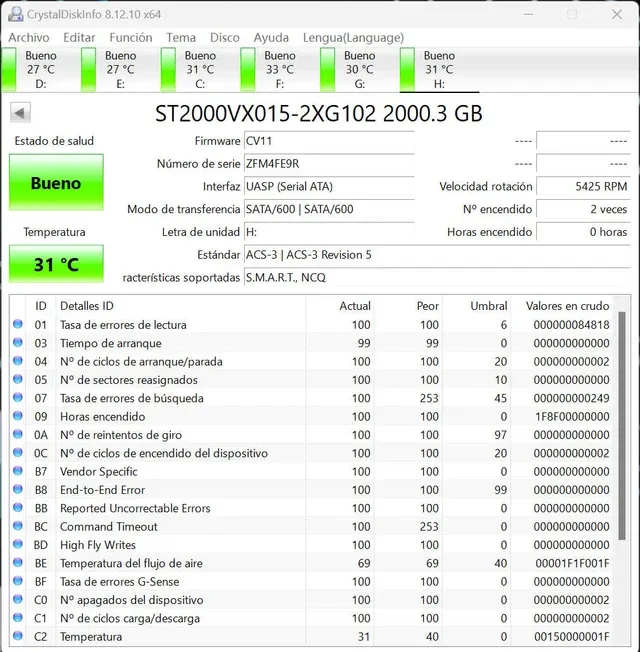Click the green Bueno health status button
This screenshot has height=652, width=640.
(x=56, y=182)
